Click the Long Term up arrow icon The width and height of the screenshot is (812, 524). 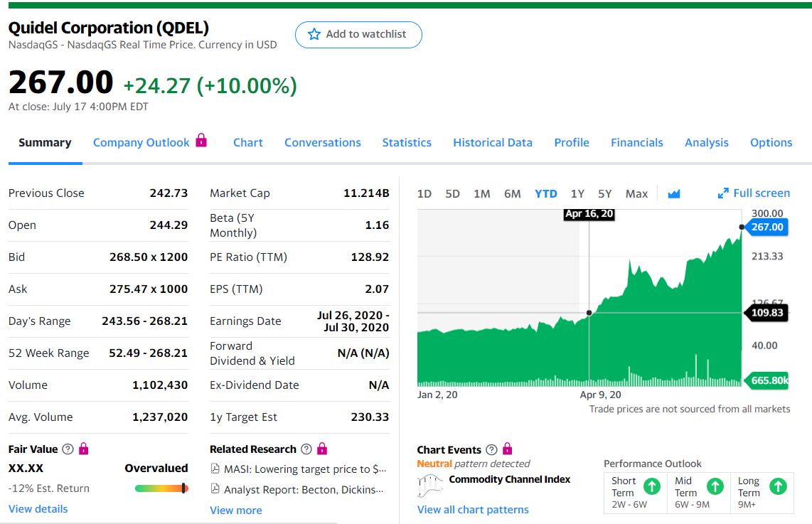tap(779, 486)
